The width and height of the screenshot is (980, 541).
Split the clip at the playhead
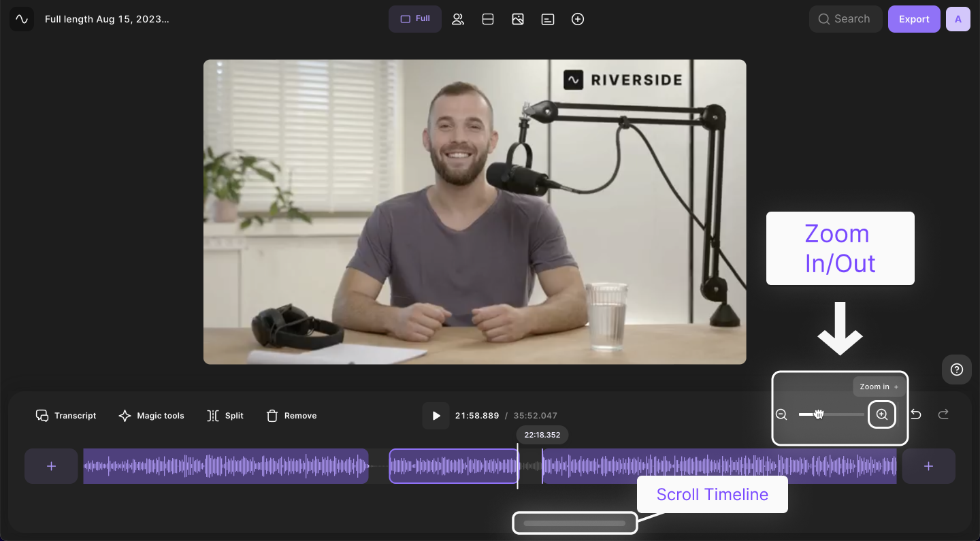pyautogui.click(x=225, y=415)
